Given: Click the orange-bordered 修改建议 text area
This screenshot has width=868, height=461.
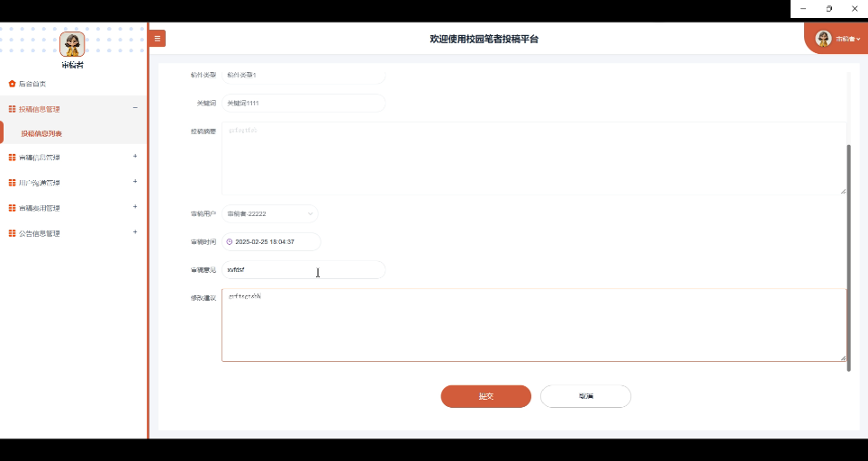Looking at the screenshot, I should pyautogui.click(x=534, y=325).
